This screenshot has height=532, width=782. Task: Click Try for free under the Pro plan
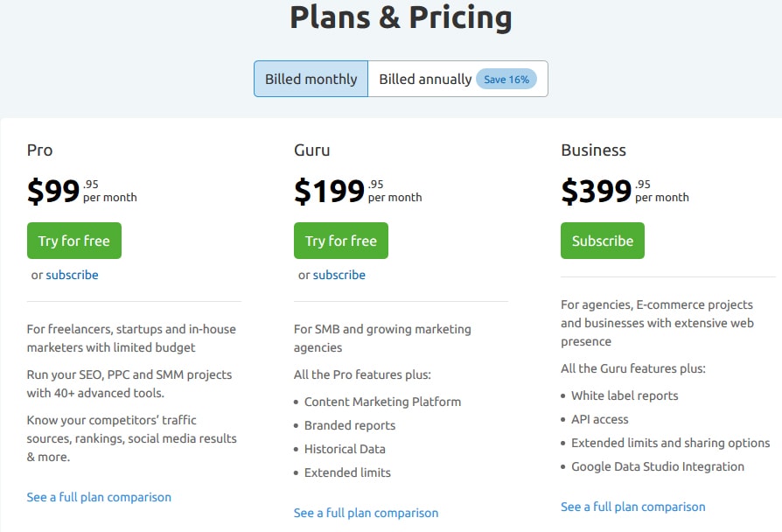73,240
